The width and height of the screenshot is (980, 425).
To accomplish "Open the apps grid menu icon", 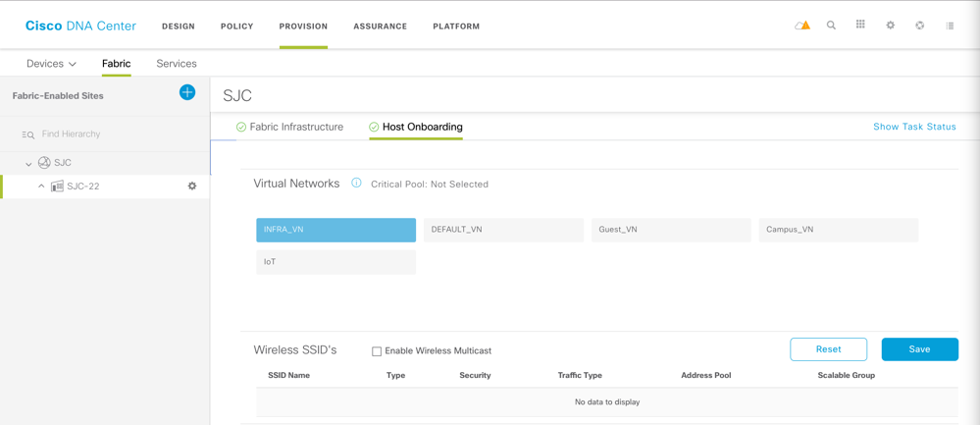I will coord(860,25).
